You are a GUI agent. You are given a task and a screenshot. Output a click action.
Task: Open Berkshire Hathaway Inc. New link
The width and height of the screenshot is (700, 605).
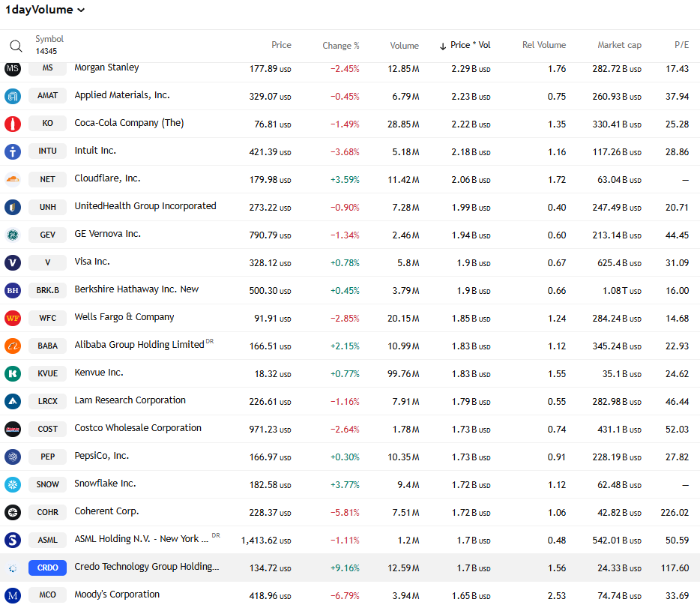coord(136,289)
